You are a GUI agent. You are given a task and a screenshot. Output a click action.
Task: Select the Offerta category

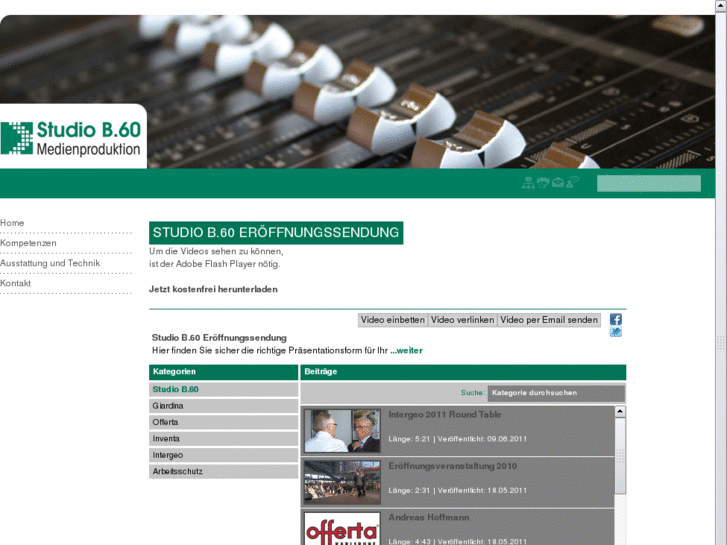tap(223, 422)
